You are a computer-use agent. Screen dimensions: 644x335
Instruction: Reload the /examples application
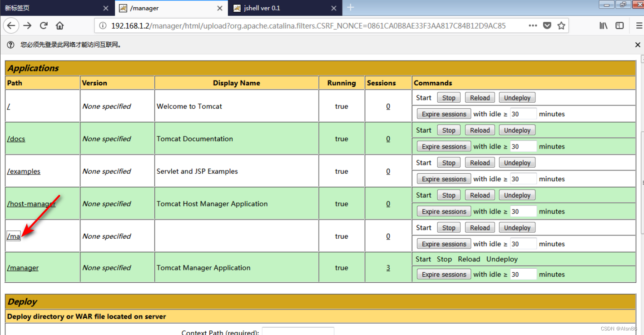tap(480, 163)
